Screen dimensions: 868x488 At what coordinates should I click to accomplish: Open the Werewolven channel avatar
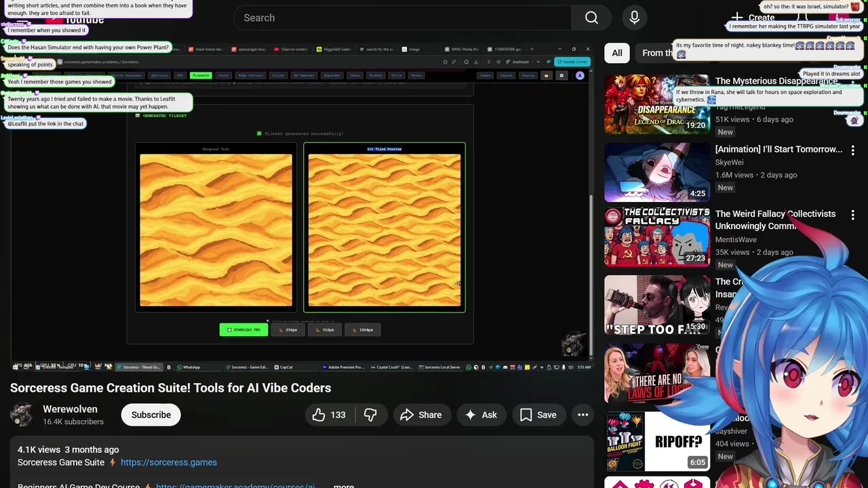22,415
